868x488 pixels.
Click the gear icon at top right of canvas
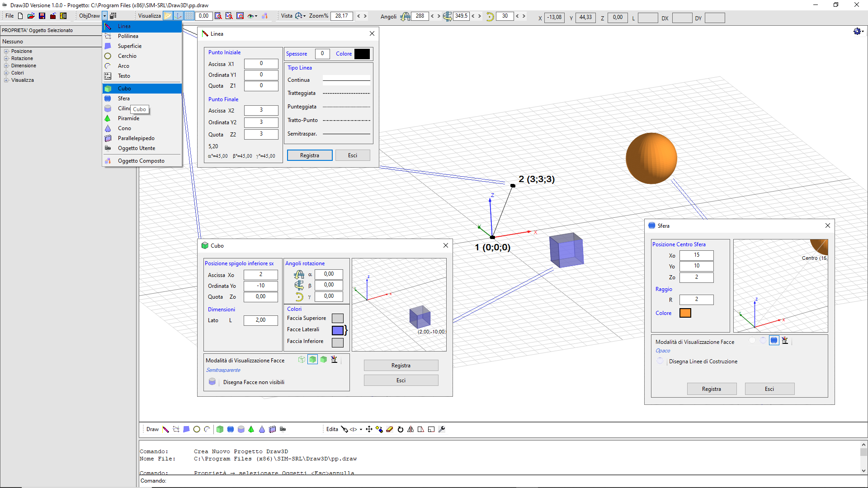click(857, 31)
